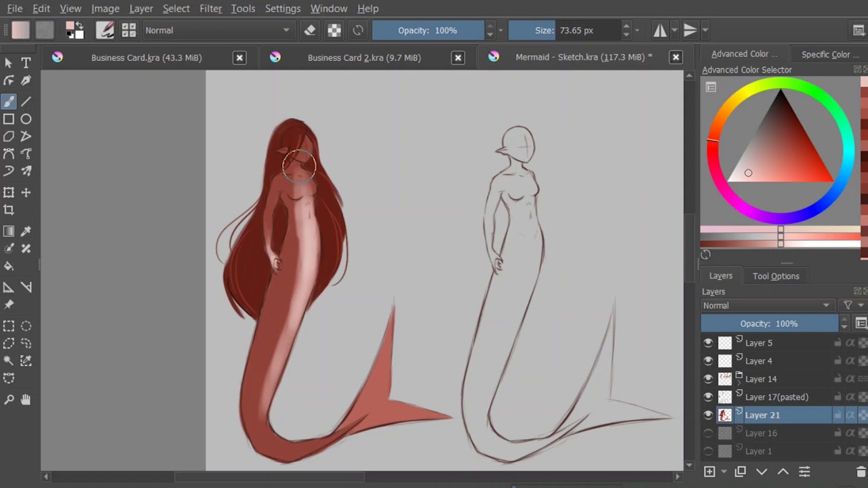Toggle alpha lock on Layer 4
868x488 pixels.
pyautogui.click(x=850, y=361)
